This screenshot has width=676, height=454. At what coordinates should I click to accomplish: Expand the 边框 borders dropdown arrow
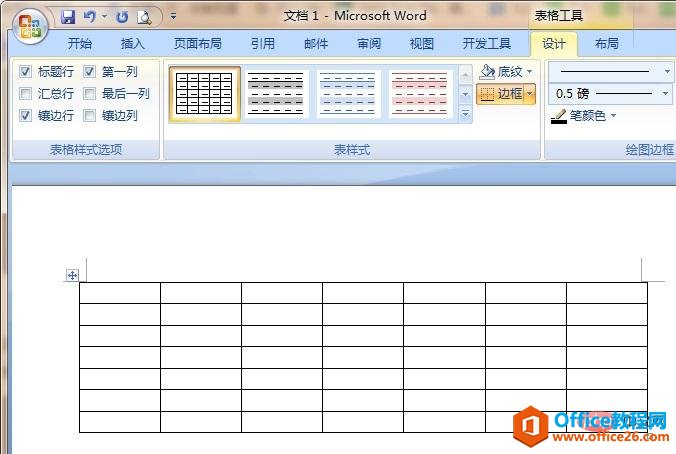click(529, 94)
